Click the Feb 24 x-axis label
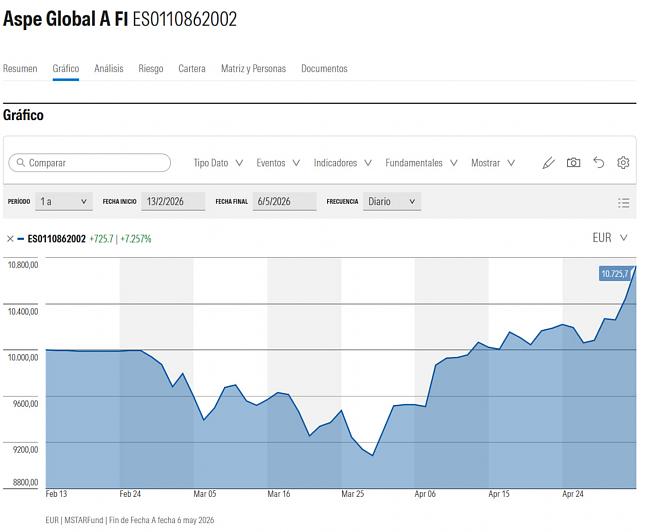The image size is (650, 532). tap(130, 494)
